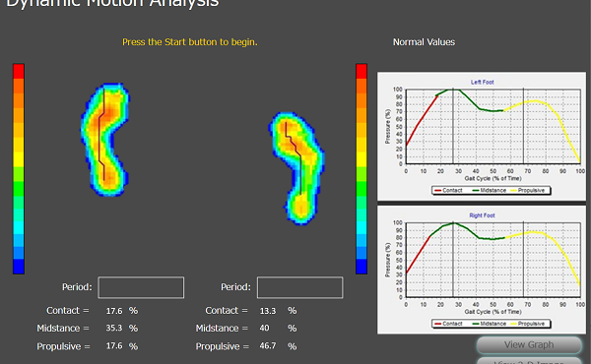This screenshot has width=591, height=364.
Task: Click the right Midstance value 40
Action: (x=264, y=328)
